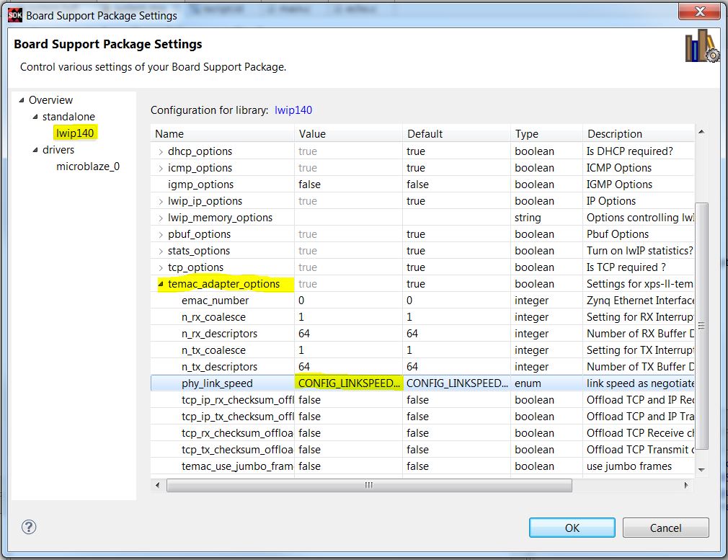Click the scroll down arrow
Viewport: 728px width, 560px height.
point(701,470)
